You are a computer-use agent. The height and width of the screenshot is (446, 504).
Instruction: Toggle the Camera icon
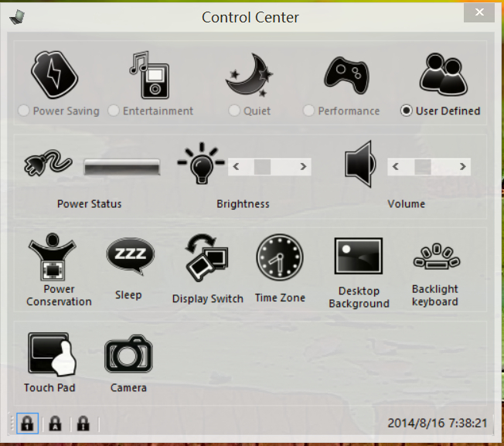coord(128,354)
